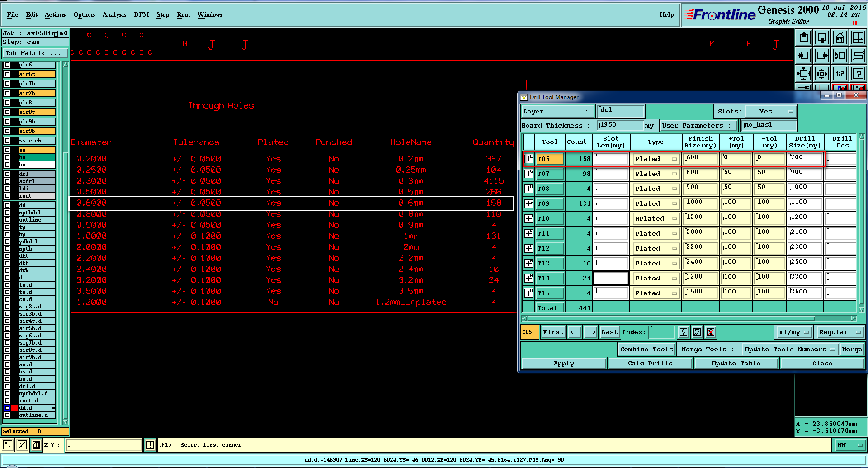Viewport: 868px width, 468px height.
Task: Open the Regular mode dropdown
Action: tap(840, 332)
